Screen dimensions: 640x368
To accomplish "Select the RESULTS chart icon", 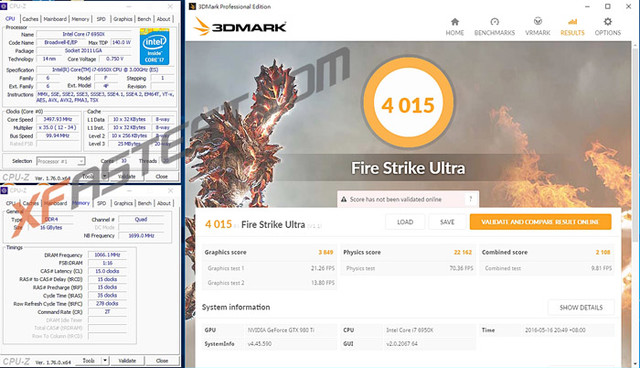I will pos(572,22).
